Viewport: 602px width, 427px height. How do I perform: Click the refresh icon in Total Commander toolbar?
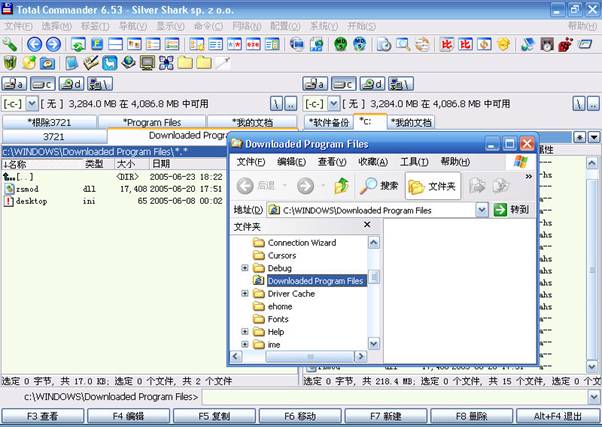click(x=78, y=45)
